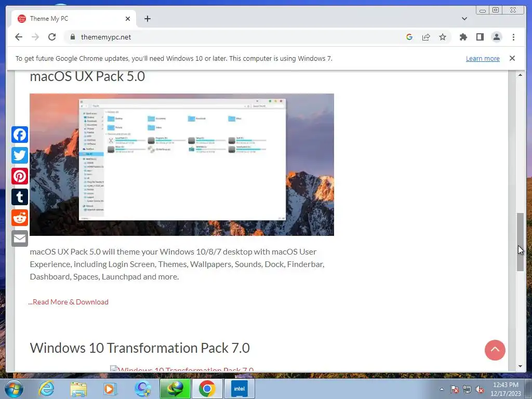Open the macOS UX Pack 5.0 heading
The image size is (532, 399).
point(87,76)
